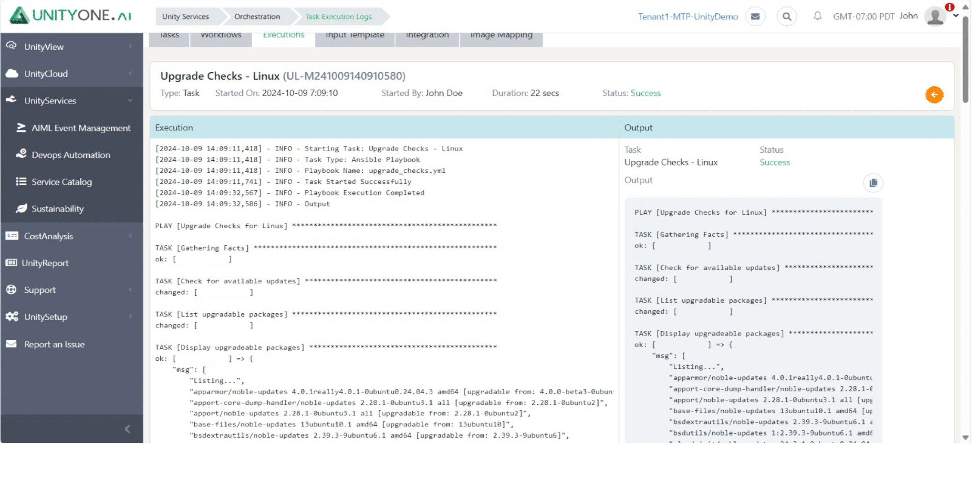980x481 pixels.
Task: Click the user avatar picture
Action: coord(935,16)
